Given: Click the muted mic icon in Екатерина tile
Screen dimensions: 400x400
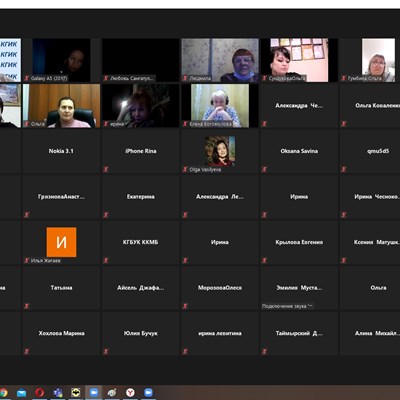Looking at the screenshot, I should [x=106, y=215].
